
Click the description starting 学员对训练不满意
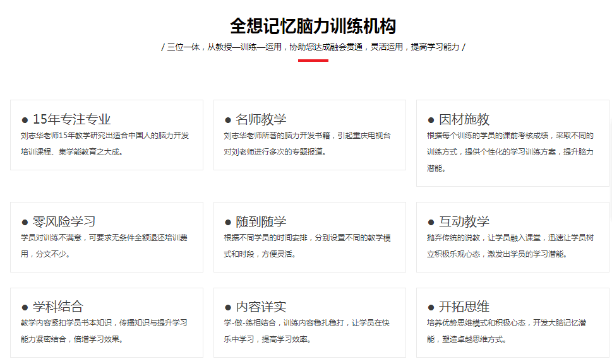[104, 245]
